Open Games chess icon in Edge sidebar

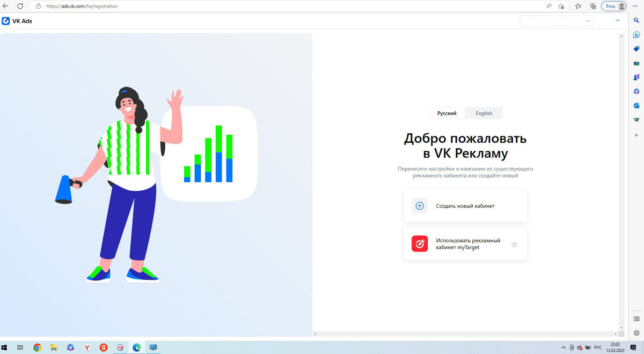[x=636, y=77]
